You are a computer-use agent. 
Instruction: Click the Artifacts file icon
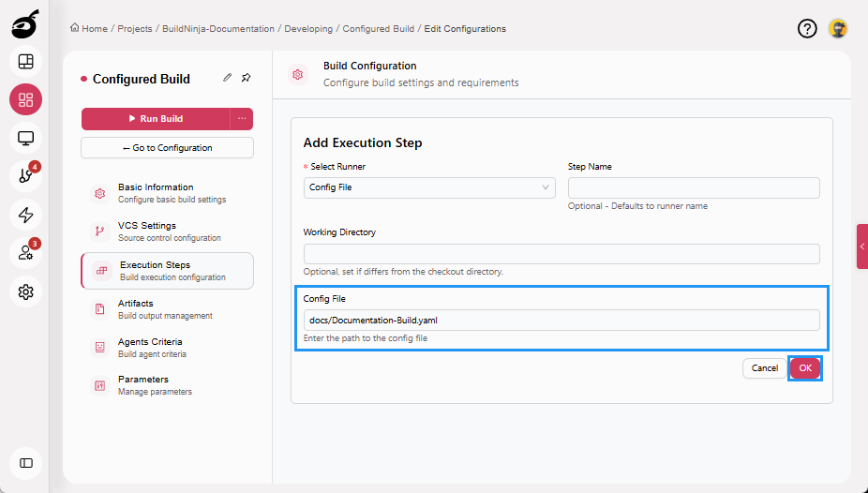coord(99,308)
